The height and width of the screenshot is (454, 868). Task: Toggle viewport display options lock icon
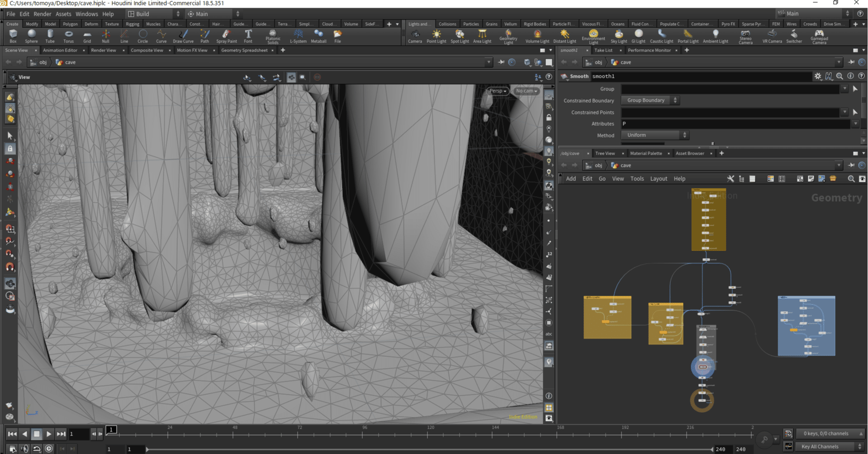pos(549,118)
